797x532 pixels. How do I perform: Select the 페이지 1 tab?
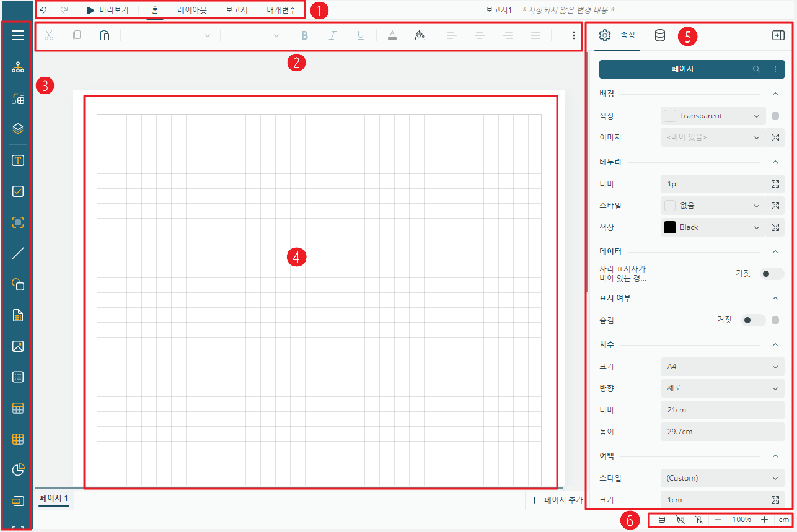(53, 499)
